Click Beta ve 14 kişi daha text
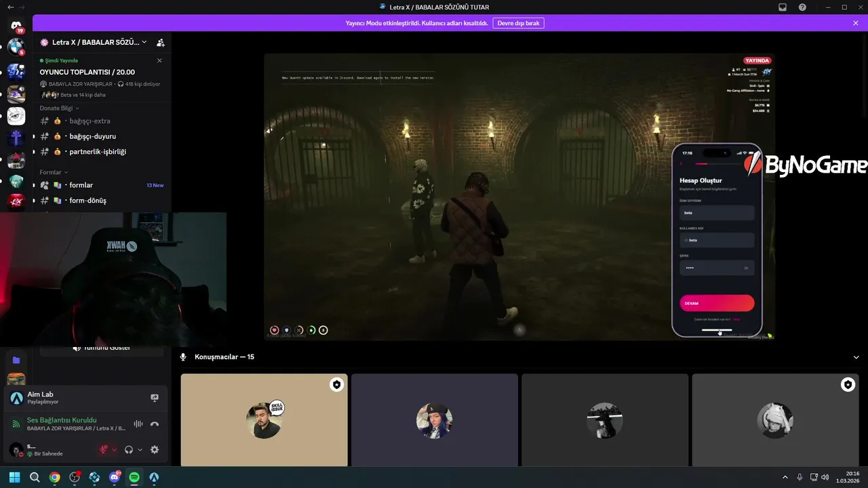Viewport: 868px width, 488px height. (83, 95)
